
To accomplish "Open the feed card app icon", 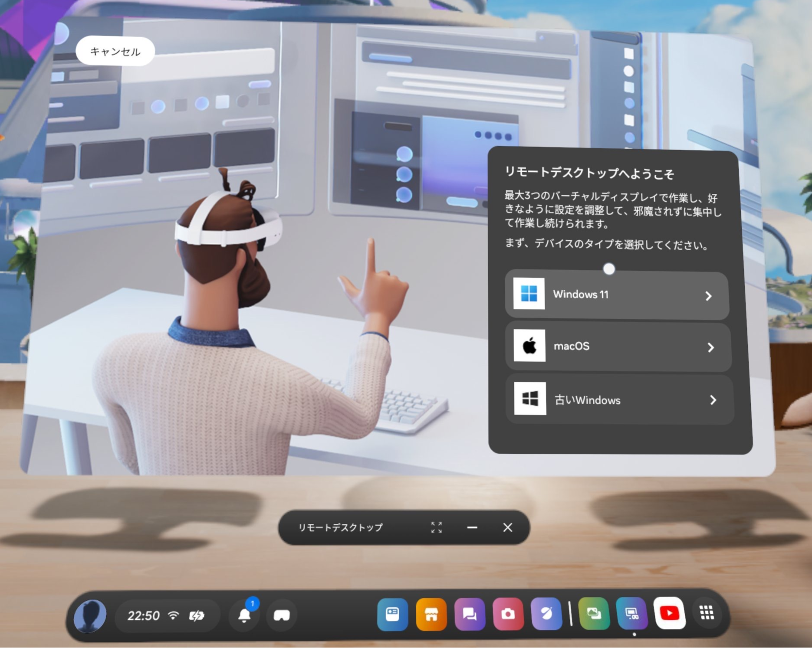I will [392, 614].
